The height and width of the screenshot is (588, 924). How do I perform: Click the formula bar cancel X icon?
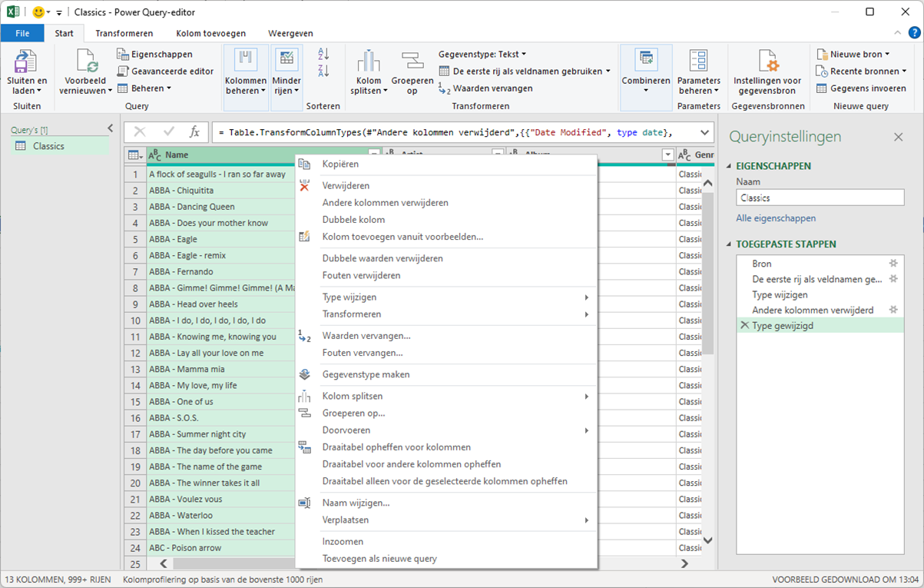(x=140, y=132)
